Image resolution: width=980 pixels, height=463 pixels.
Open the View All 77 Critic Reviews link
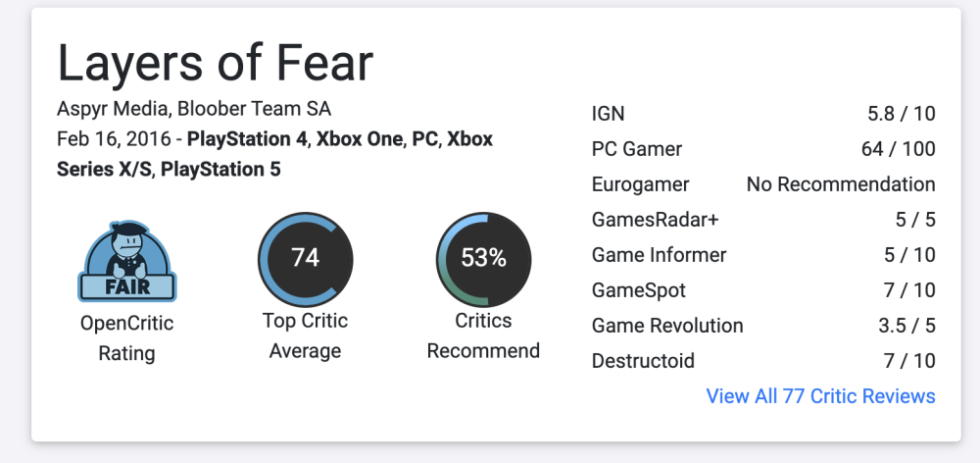[820, 396]
